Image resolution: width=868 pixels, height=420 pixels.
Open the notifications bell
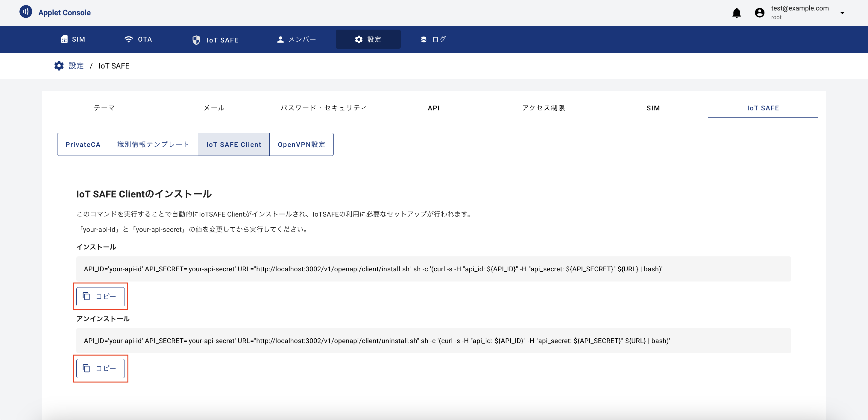click(736, 13)
